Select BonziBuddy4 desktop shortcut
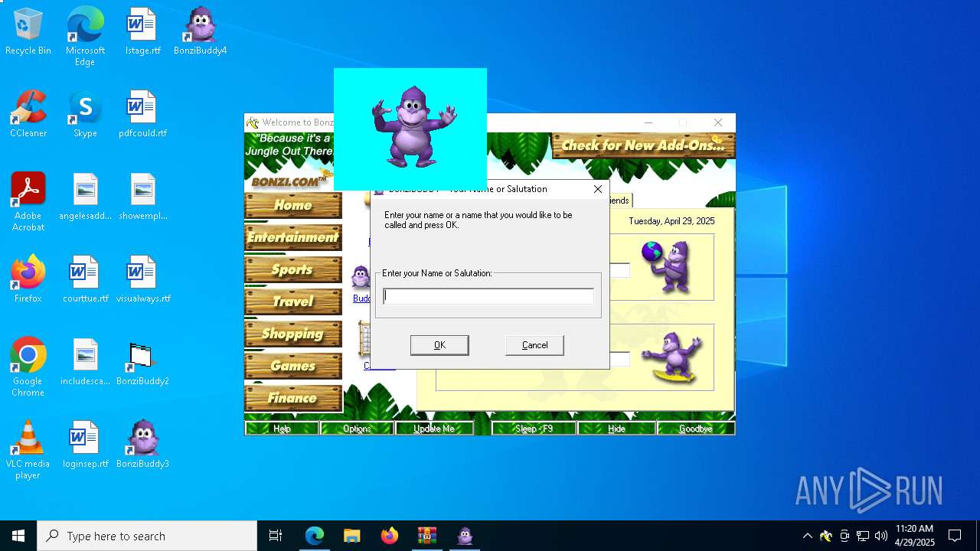 coord(200,32)
